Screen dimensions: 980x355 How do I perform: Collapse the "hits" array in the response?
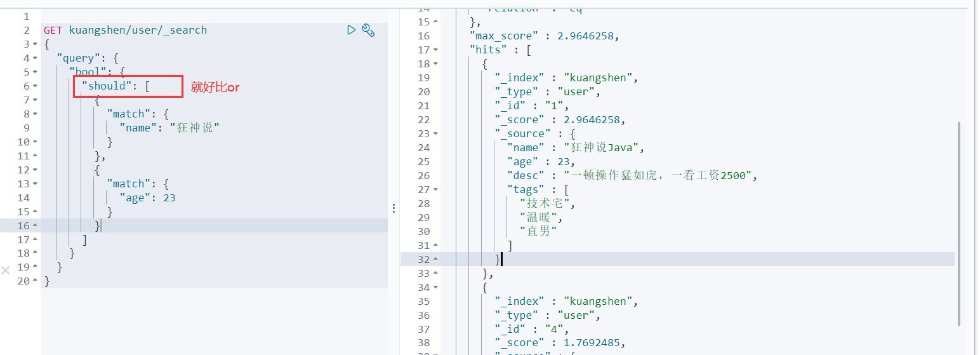click(x=436, y=50)
